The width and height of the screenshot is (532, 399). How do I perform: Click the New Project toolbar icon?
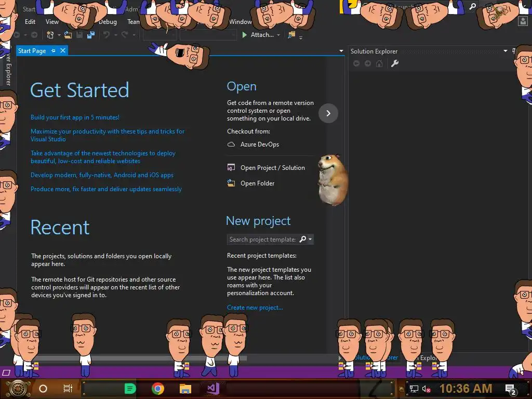point(50,35)
